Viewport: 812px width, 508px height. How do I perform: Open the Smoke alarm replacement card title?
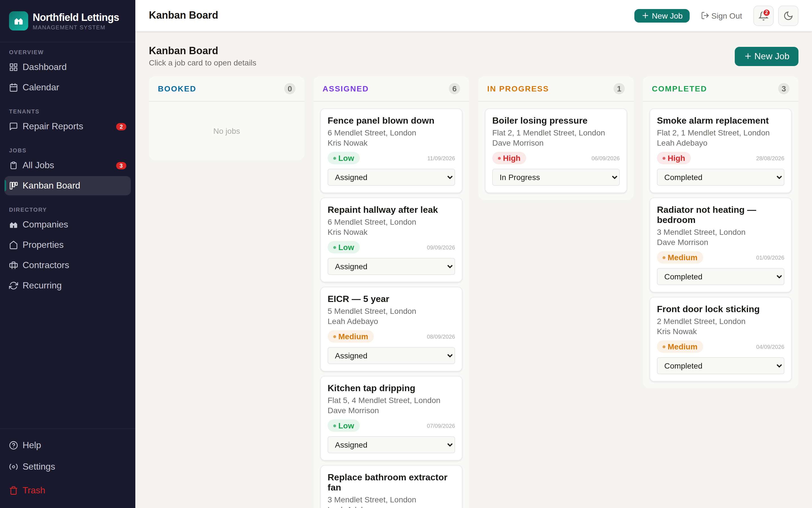[x=713, y=121]
